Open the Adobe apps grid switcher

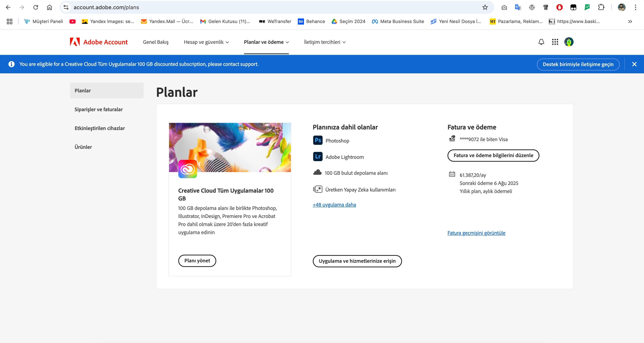pyautogui.click(x=555, y=42)
